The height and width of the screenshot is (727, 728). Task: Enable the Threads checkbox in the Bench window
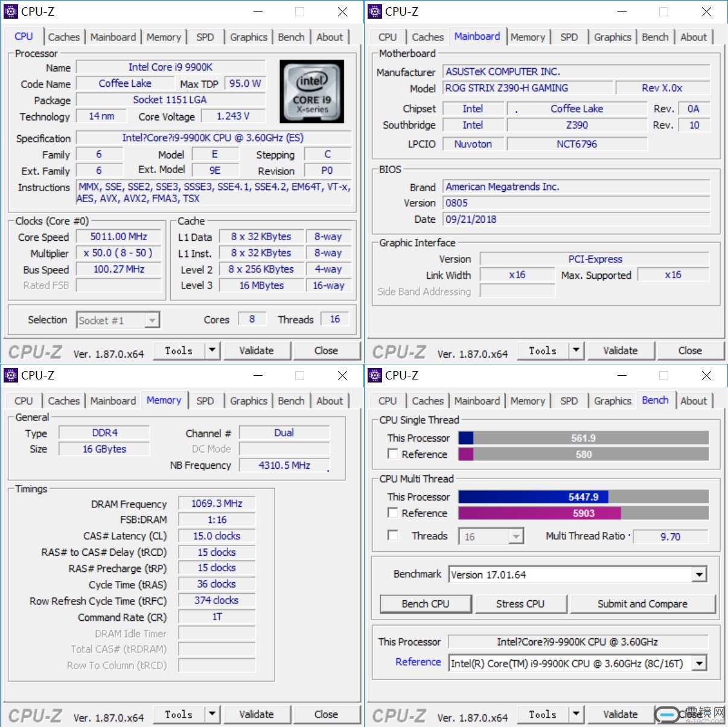tap(393, 535)
